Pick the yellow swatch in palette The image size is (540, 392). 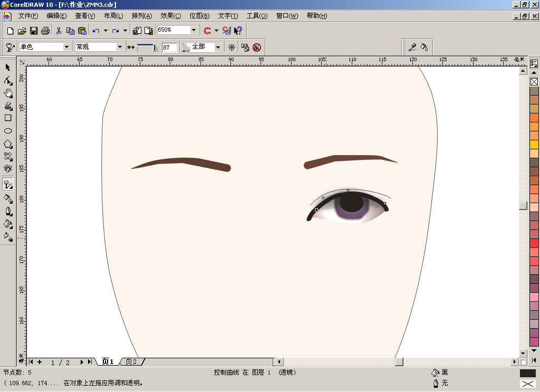tap(534, 145)
